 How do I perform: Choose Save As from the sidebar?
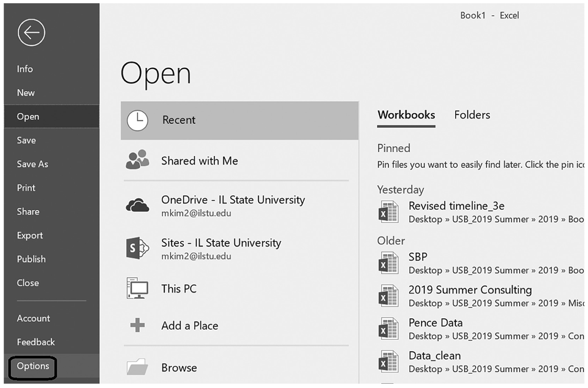51,164
